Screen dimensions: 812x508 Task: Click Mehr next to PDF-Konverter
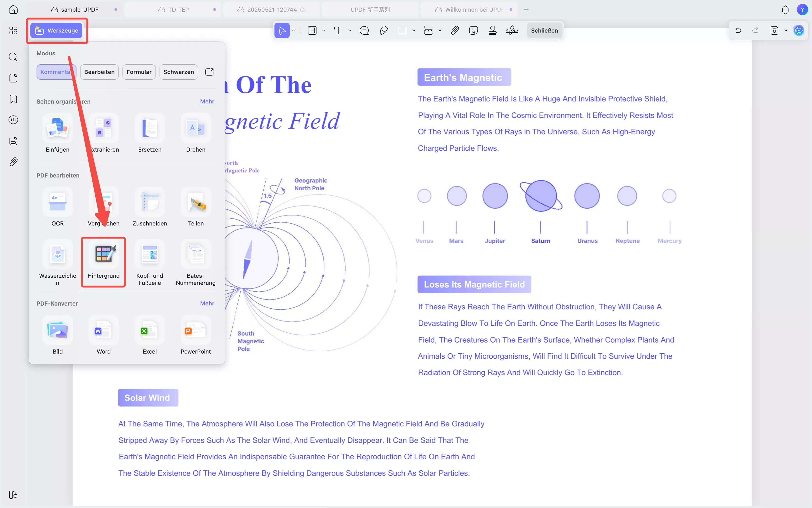pos(207,303)
